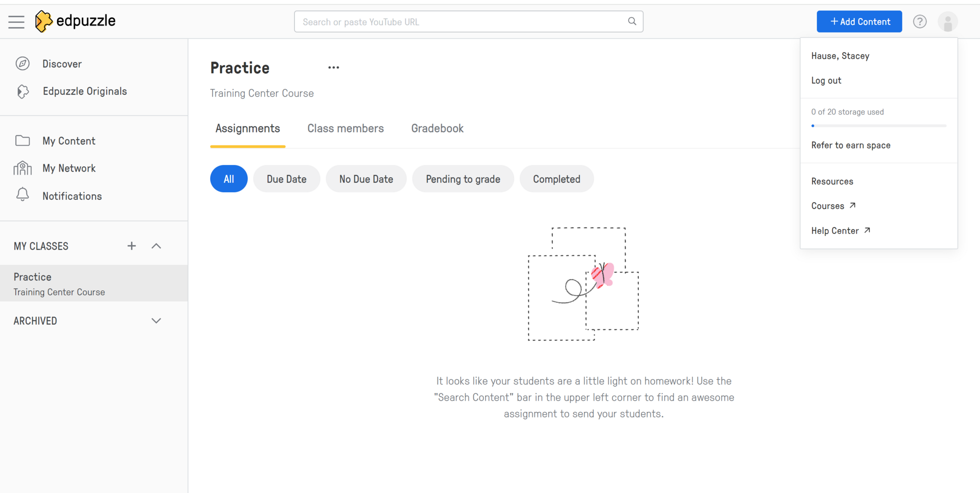Image resolution: width=980 pixels, height=493 pixels.
Task: Switch to the Gradebook tab
Action: 437,129
